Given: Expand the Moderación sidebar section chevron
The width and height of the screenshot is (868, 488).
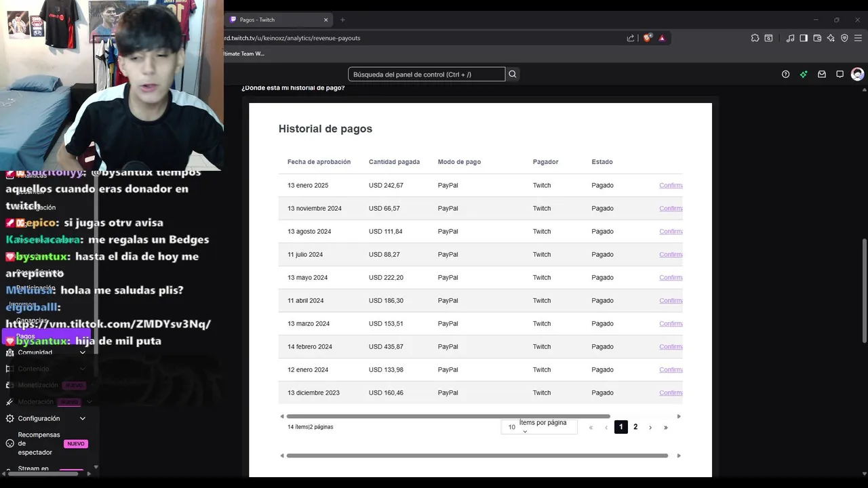Looking at the screenshot, I should [89, 402].
